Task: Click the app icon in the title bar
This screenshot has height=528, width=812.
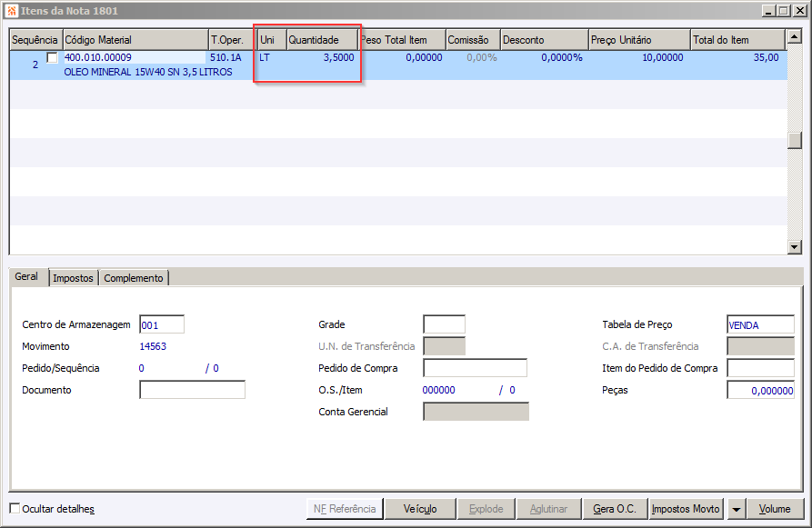Action: pyautogui.click(x=12, y=10)
